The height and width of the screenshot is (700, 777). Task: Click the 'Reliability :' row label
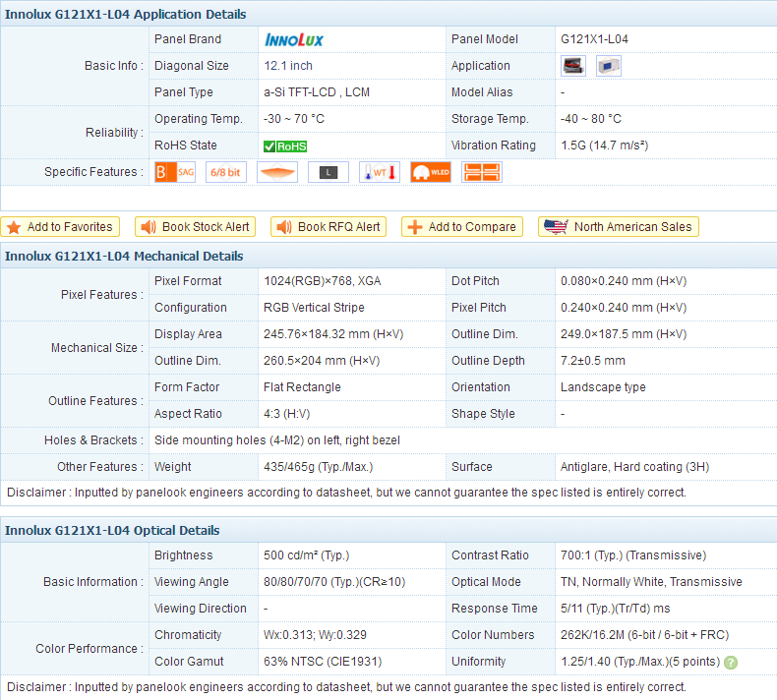[x=114, y=133]
